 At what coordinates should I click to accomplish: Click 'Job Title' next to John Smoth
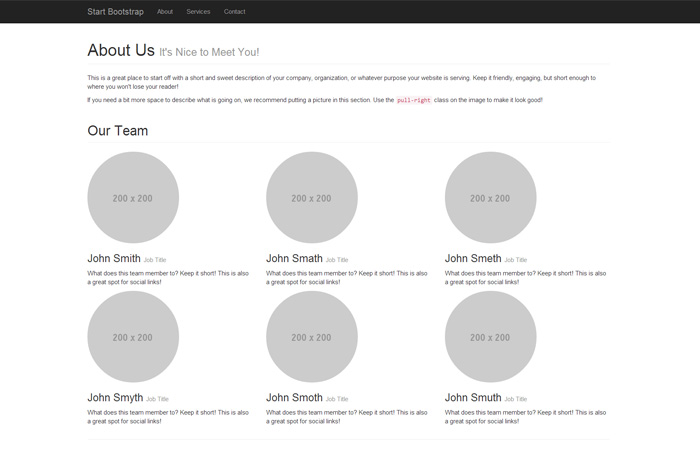tap(337, 399)
